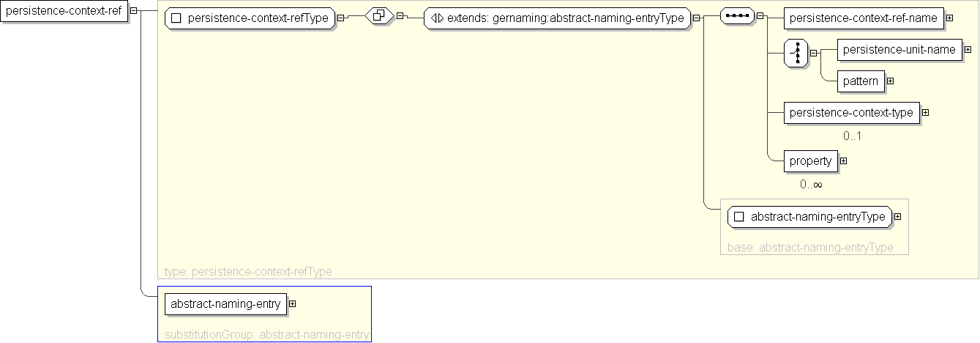Screen dimensions: 980x343
Task: Collapse the persistence-context-ref root element
Action: (133, 11)
